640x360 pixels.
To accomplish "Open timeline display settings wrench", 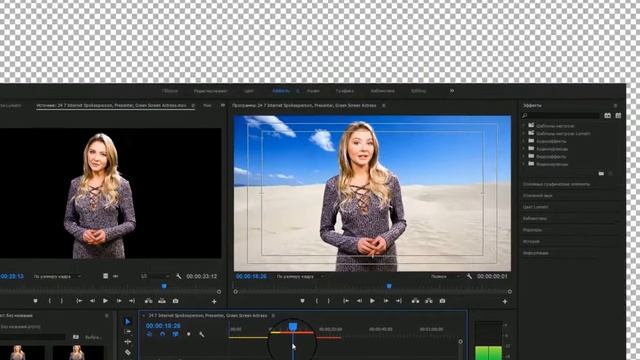I will click(202, 334).
